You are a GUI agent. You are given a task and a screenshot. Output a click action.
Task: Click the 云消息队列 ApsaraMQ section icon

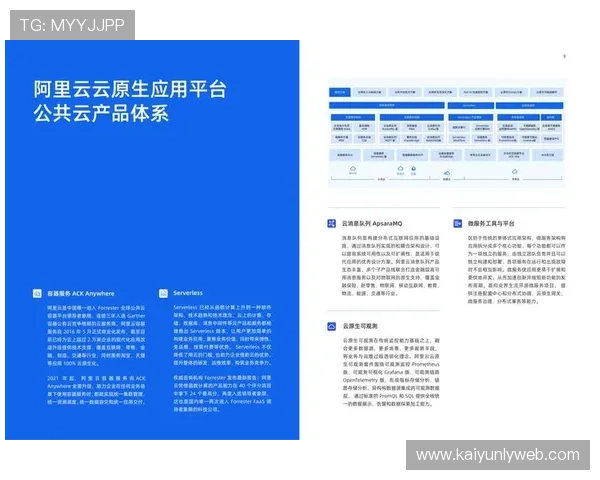(x=332, y=223)
